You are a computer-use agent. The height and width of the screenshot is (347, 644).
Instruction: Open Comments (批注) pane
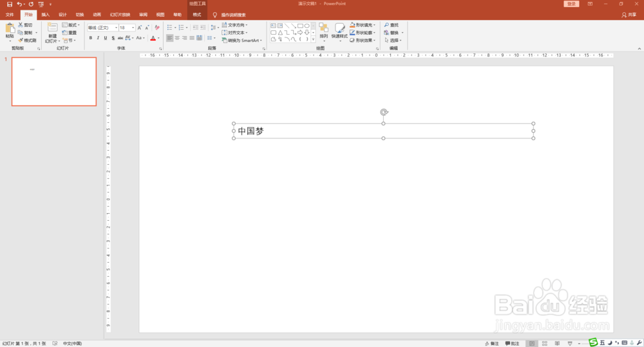pyautogui.click(x=512, y=343)
